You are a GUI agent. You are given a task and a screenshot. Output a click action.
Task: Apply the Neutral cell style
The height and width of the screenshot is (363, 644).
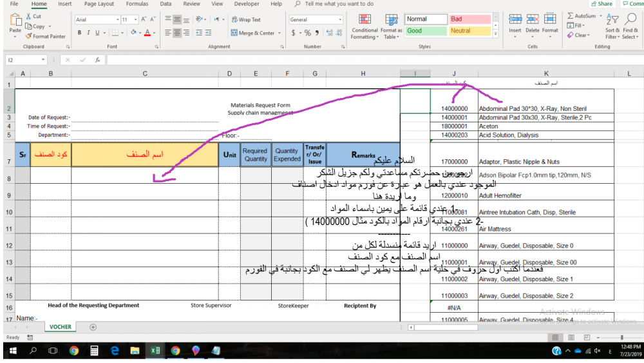tap(470, 31)
